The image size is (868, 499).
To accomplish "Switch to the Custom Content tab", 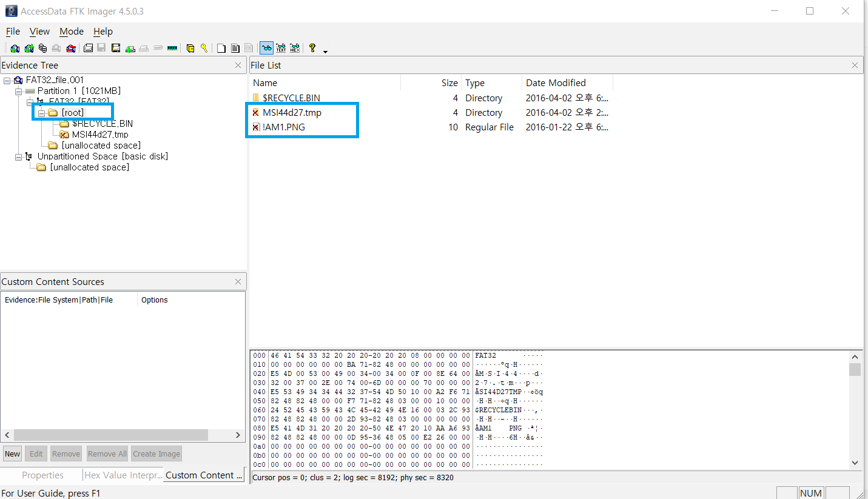I will pos(204,475).
